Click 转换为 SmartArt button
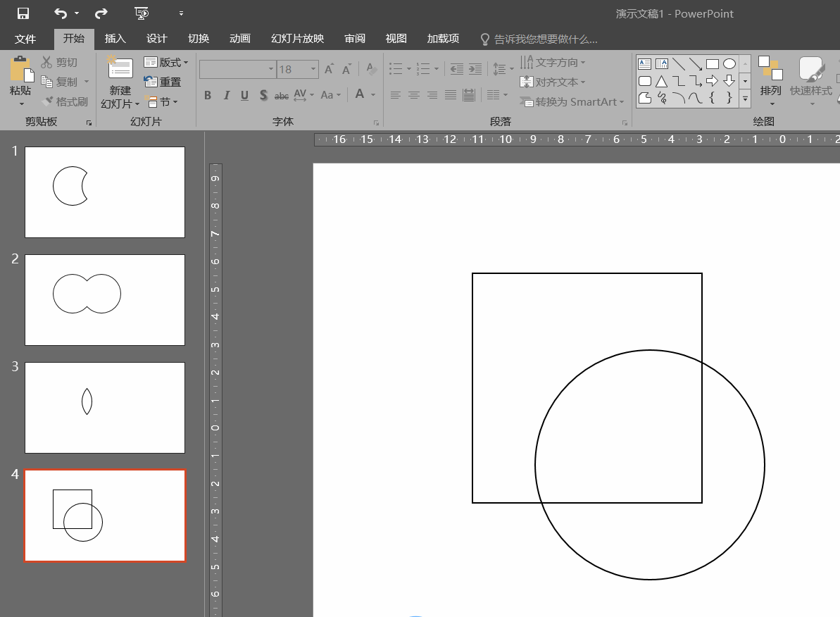 (x=572, y=102)
